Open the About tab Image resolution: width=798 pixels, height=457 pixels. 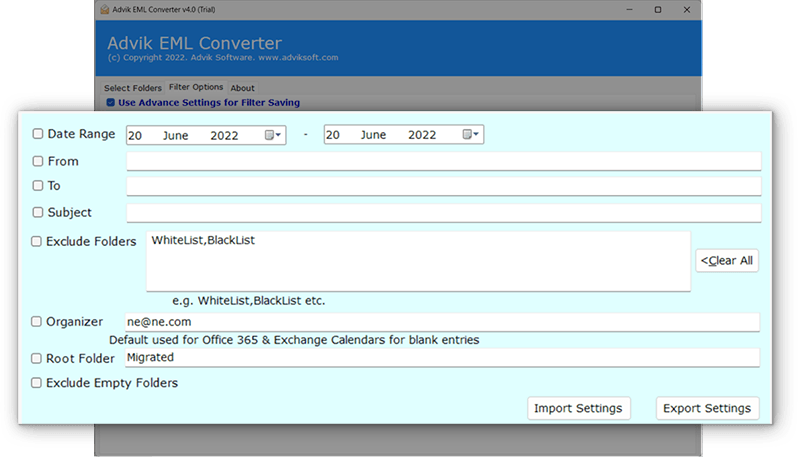242,88
